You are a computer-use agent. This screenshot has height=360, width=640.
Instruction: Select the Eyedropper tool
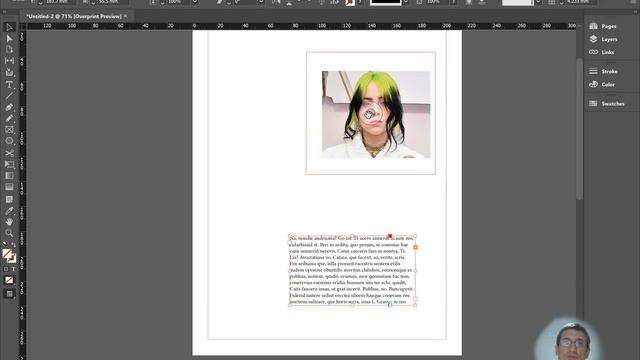(9, 211)
